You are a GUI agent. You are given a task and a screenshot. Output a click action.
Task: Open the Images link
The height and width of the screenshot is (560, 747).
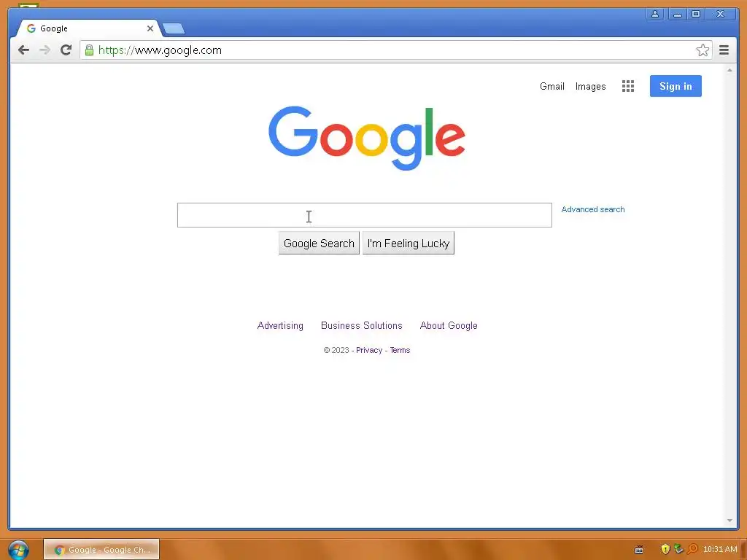pyautogui.click(x=590, y=87)
